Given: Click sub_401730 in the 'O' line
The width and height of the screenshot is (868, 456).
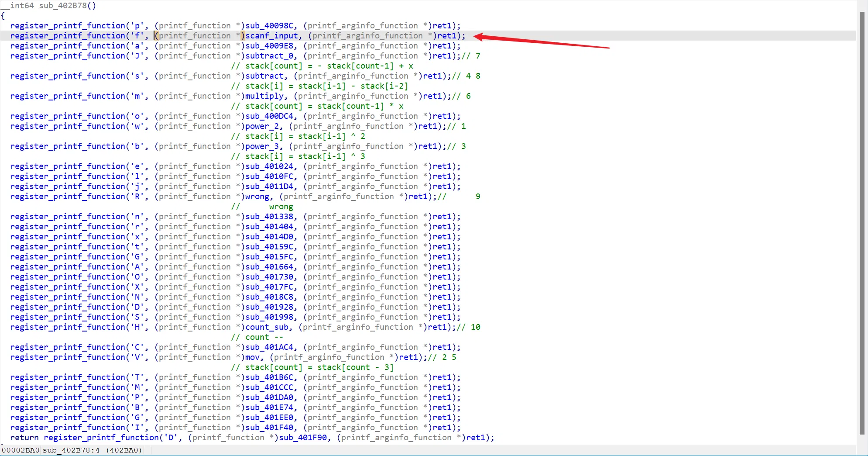Looking at the screenshot, I should pyautogui.click(x=269, y=277).
